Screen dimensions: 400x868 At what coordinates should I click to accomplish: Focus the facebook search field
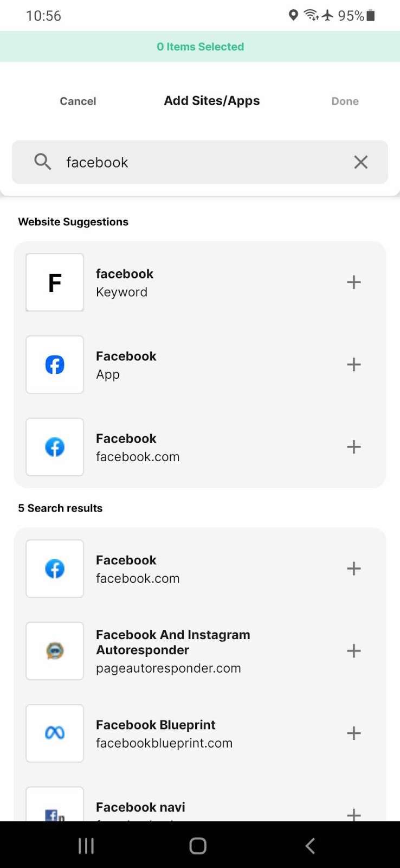point(201,162)
